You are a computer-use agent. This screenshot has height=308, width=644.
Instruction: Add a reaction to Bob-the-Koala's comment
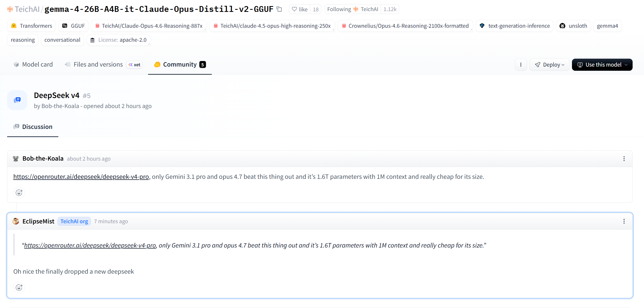coord(19,193)
